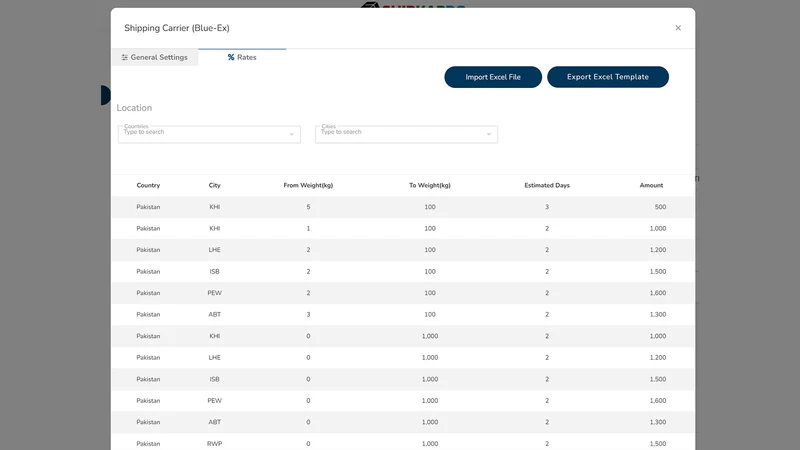This screenshot has width=800, height=450.
Task: Click the Estimated Days column header
Action: 547,185
